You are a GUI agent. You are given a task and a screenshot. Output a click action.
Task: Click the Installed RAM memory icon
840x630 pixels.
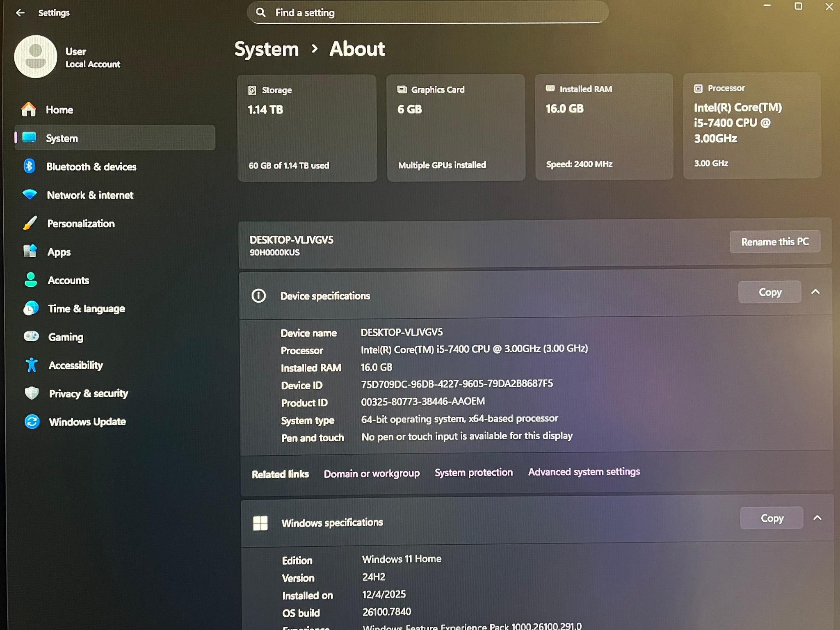point(550,89)
